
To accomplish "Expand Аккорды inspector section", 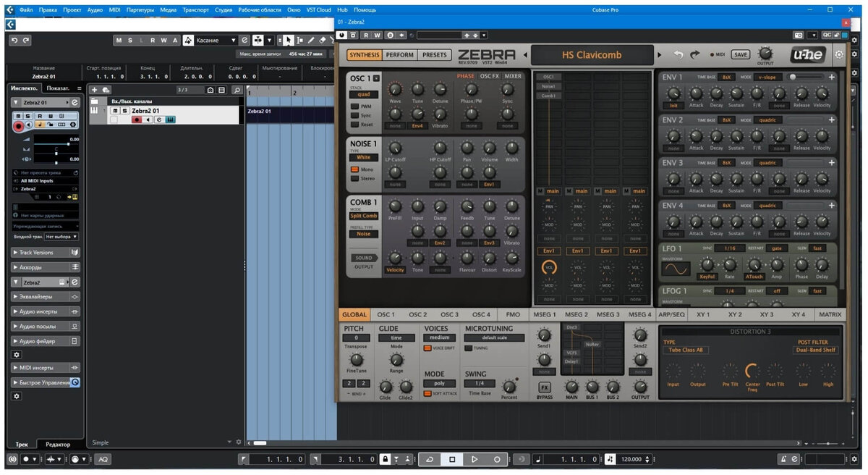I will pos(45,266).
